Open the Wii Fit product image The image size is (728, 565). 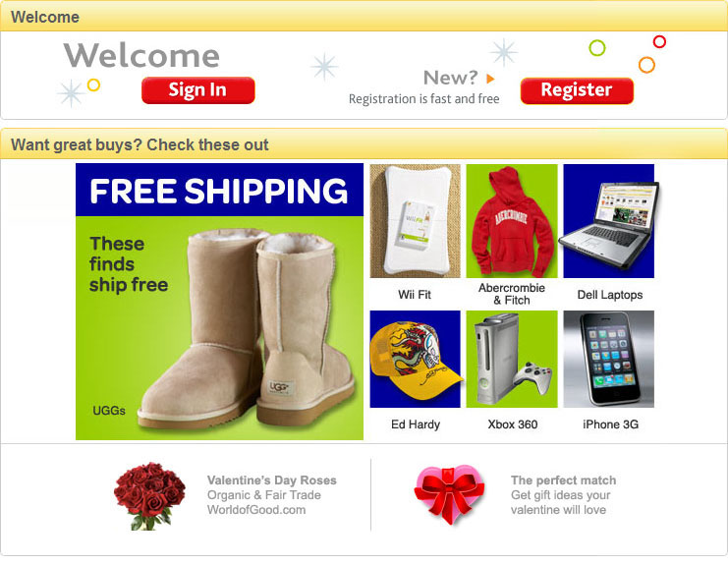pos(415,221)
